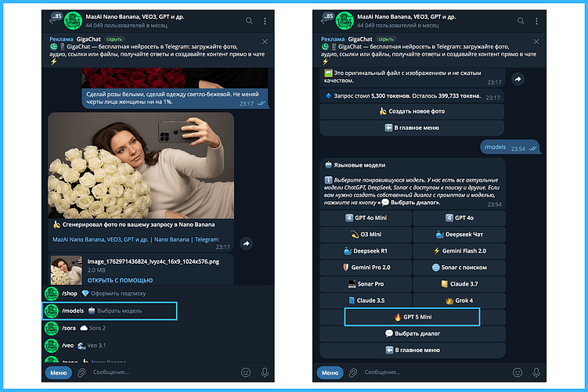The image size is (588, 392).
Task: Click the right chat title MazAI Nano Banana
Action: point(406,17)
